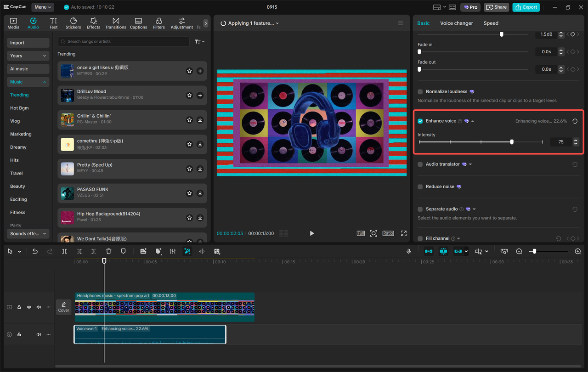Switch to the Speed tab
The height and width of the screenshot is (372, 588).
click(x=491, y=23)
